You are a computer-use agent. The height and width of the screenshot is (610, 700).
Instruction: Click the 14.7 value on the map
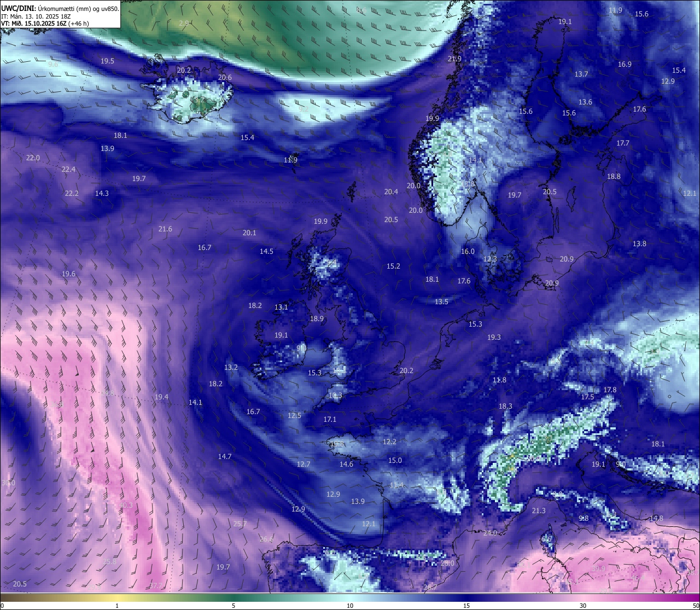tap(225, 457)
